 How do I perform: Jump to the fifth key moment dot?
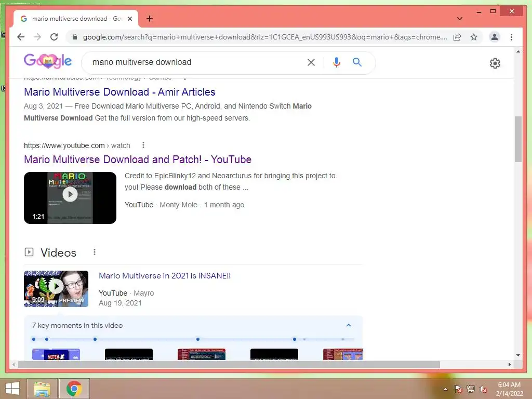coord(295,339)
